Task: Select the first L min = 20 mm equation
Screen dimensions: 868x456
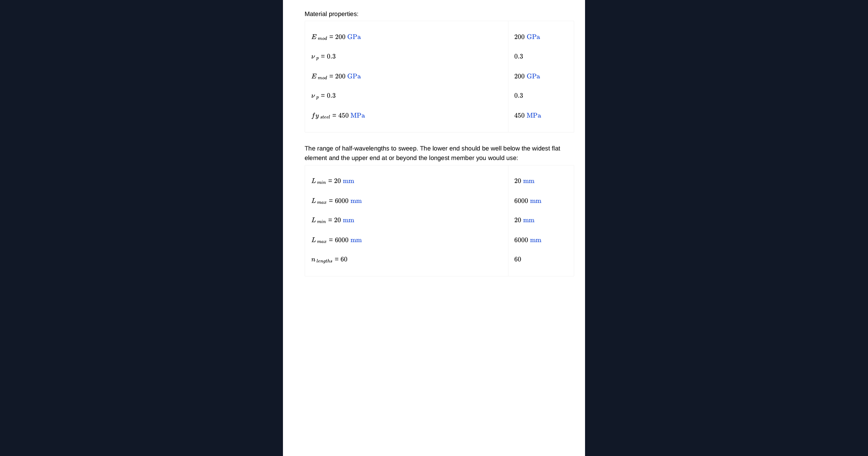Action: [333, 181]
